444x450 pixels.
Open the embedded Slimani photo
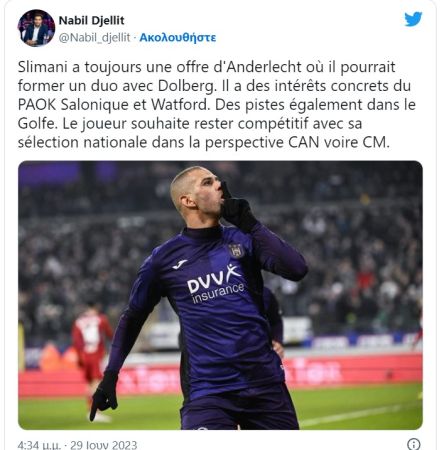(x=220, y=295)
